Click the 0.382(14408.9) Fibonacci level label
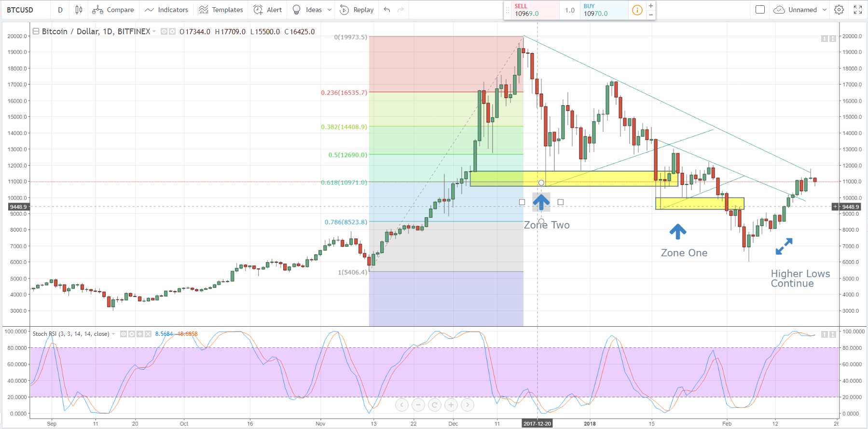 coord(344,127)
